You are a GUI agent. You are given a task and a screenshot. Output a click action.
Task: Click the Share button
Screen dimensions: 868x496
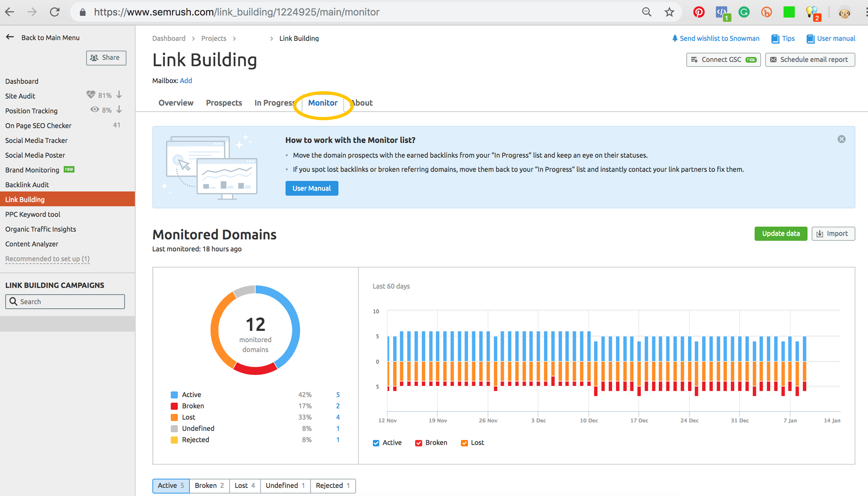pyautogui.click(x=106, y=58)
